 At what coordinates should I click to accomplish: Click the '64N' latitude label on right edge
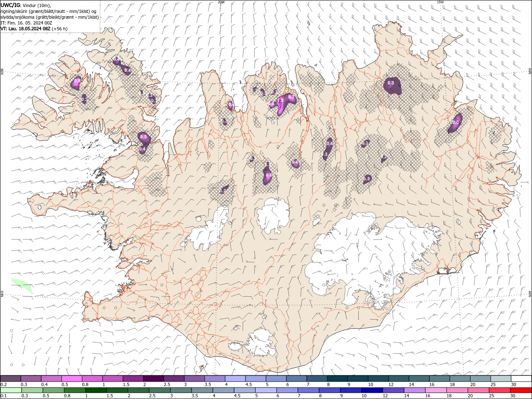point(530,293)
